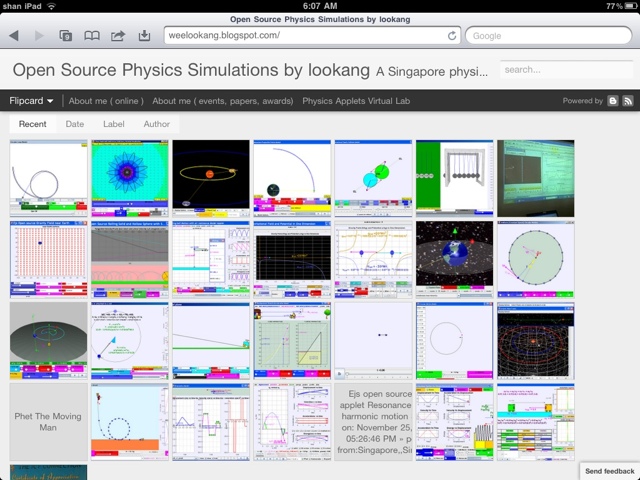Image resolution: width=640 pixels, height=480 pixels.
Task: Open the green and cyan colliding balls card
Action: pos(373,178)
